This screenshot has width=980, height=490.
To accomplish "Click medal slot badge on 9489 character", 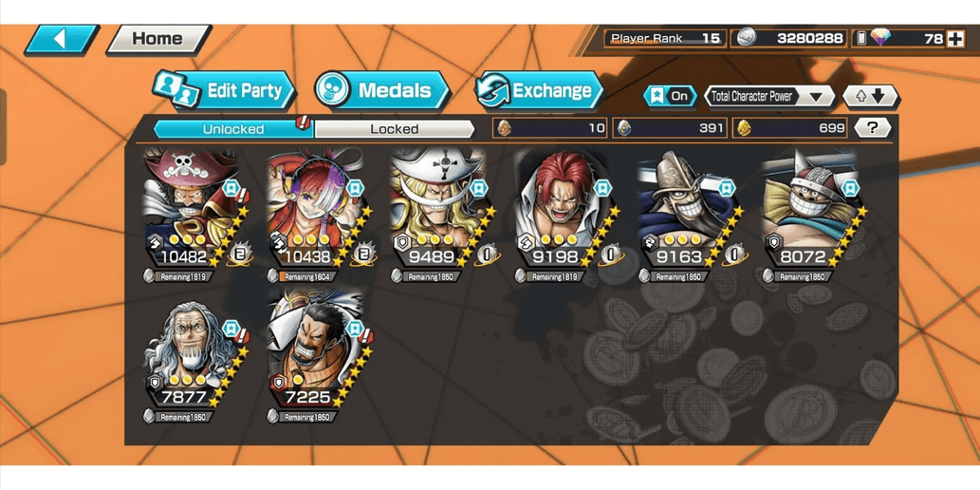I will [x=487, y=254].
